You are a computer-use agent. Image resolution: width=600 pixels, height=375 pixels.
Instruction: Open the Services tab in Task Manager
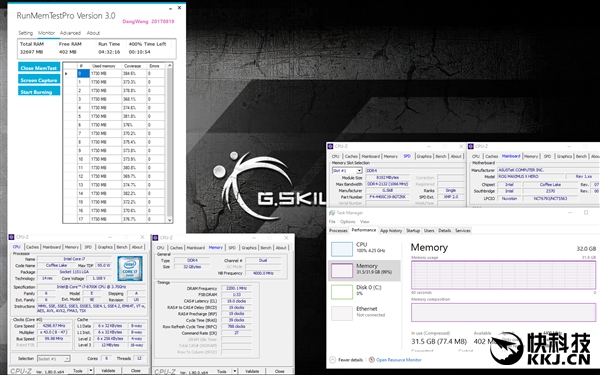coord(462,231)
